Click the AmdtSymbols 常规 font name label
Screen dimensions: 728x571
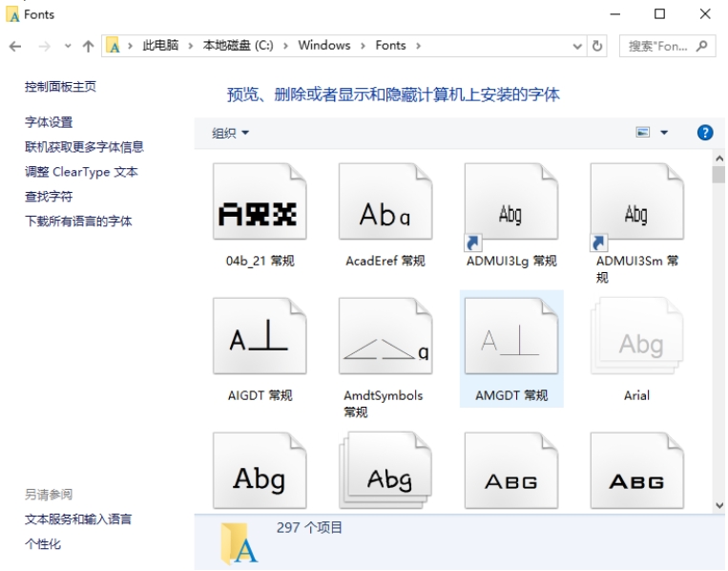(383, 404)
